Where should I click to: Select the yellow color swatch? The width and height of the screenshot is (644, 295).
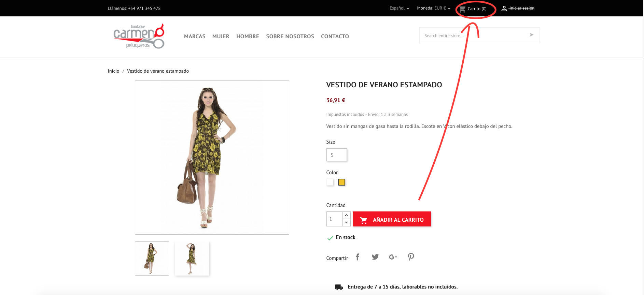coord(342,182)
